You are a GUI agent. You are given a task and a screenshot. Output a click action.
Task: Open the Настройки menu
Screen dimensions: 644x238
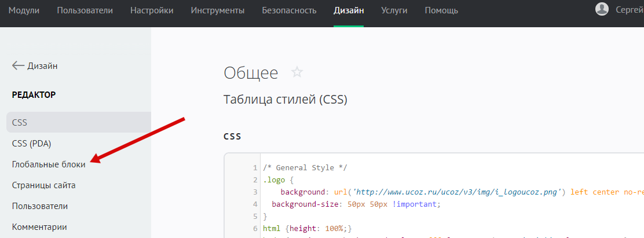tap(152, 10)
